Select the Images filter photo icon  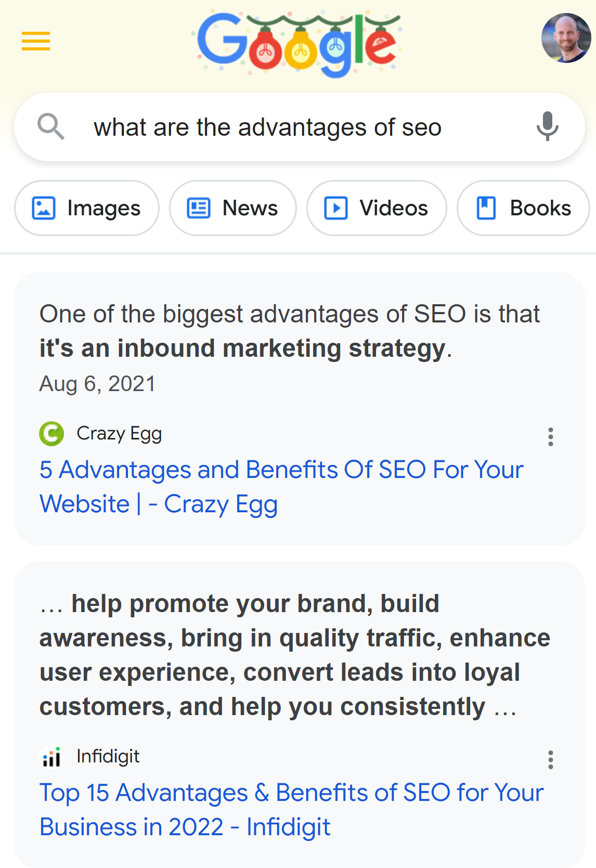(x=44, y=208)
